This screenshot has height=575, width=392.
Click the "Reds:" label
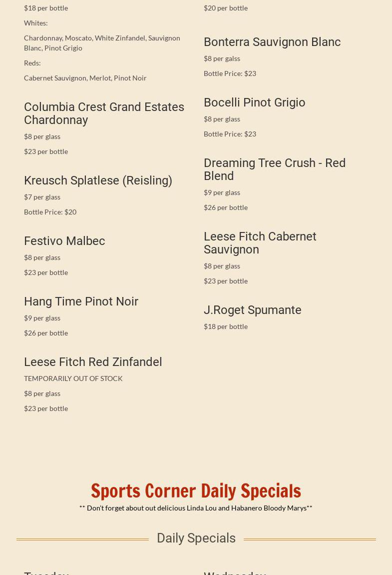[32, 63]
